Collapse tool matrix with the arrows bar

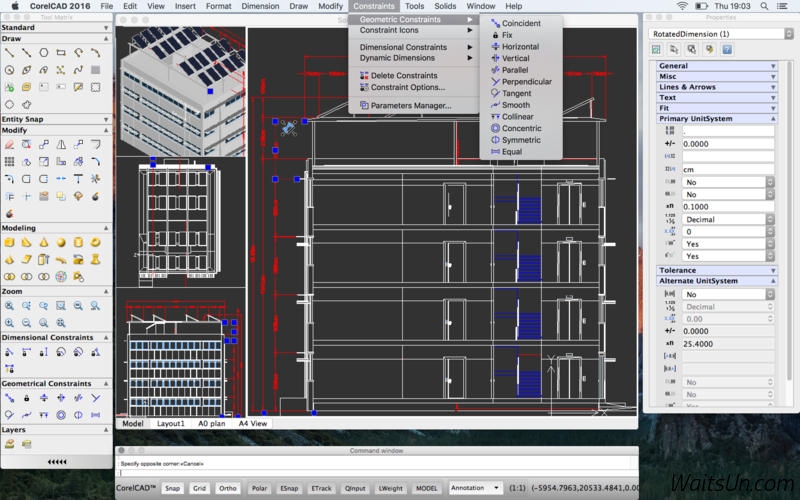57,462
